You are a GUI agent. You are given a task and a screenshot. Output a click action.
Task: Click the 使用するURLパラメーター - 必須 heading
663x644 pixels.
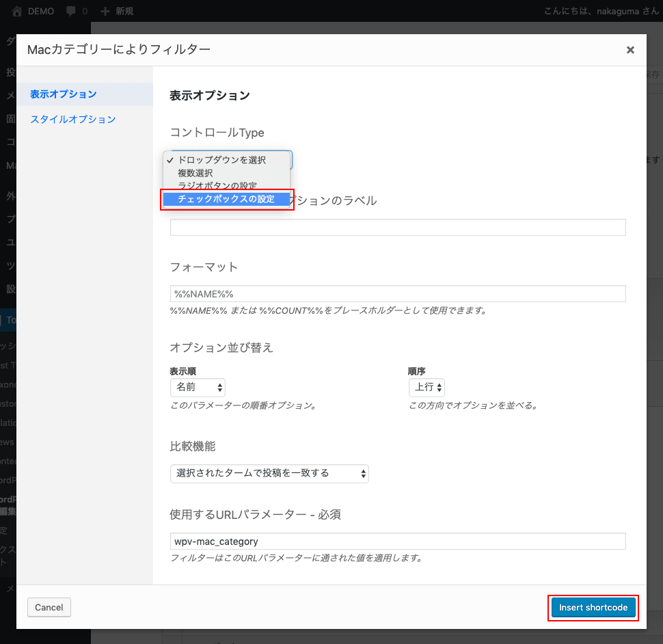(255, 515)
